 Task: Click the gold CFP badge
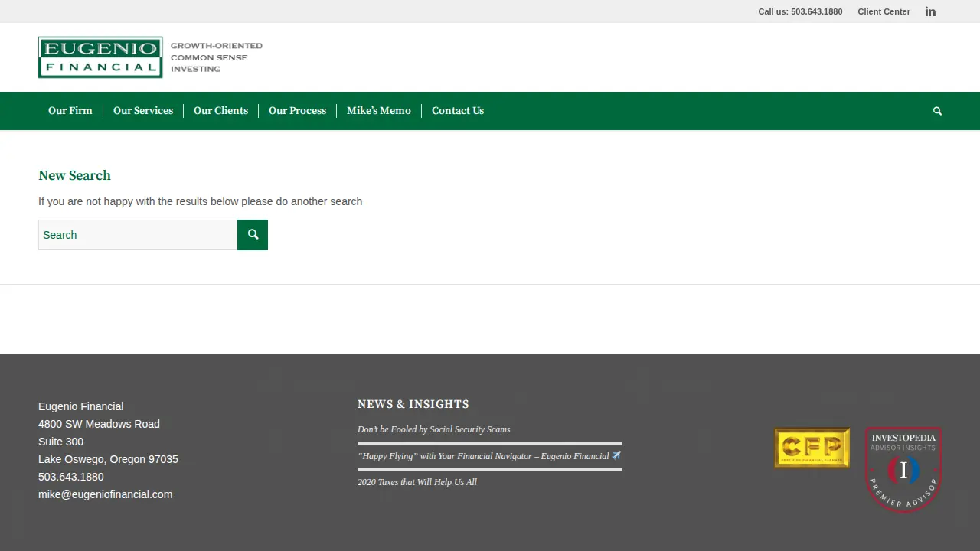[812, 448]
